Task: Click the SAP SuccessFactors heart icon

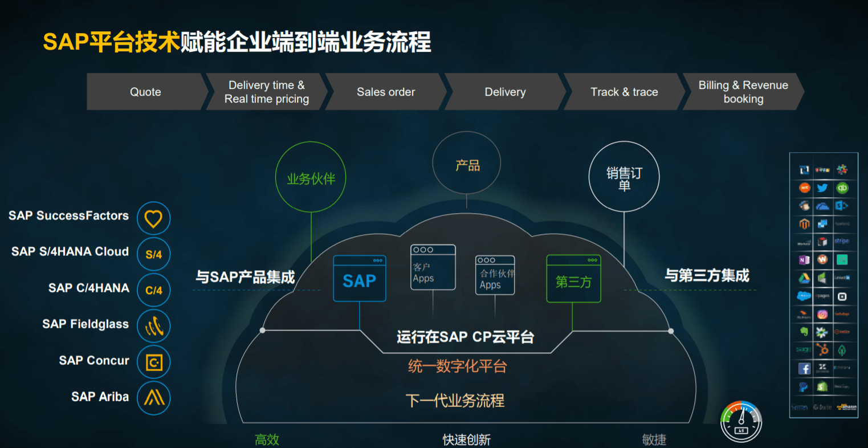Action: pos(153,218)
